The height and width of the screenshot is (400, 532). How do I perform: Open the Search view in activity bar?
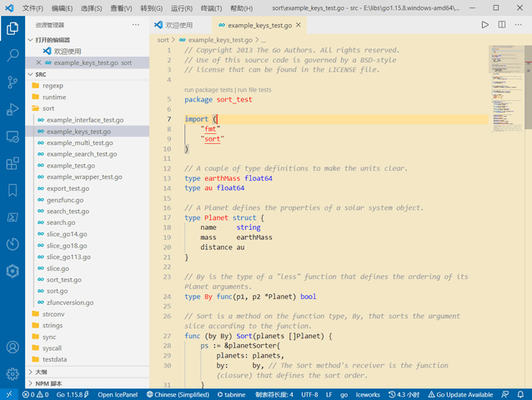coord(13,55)
